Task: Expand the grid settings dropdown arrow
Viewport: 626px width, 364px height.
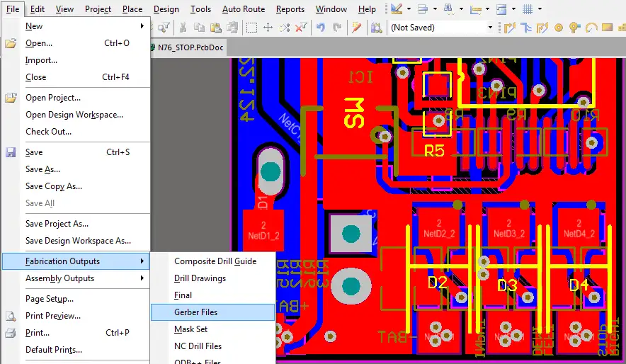Action: tap(540, 8)
